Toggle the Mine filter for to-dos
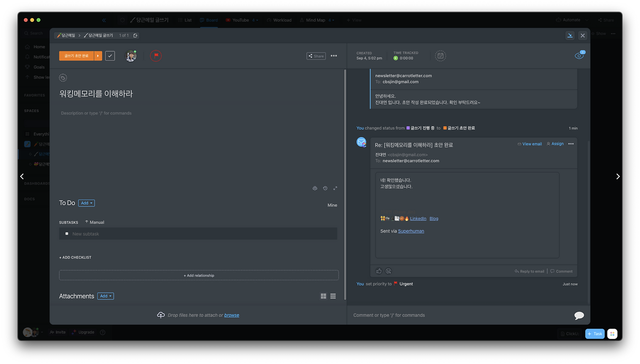The width and height of the screenshot is (640, 364). [332, 205]
